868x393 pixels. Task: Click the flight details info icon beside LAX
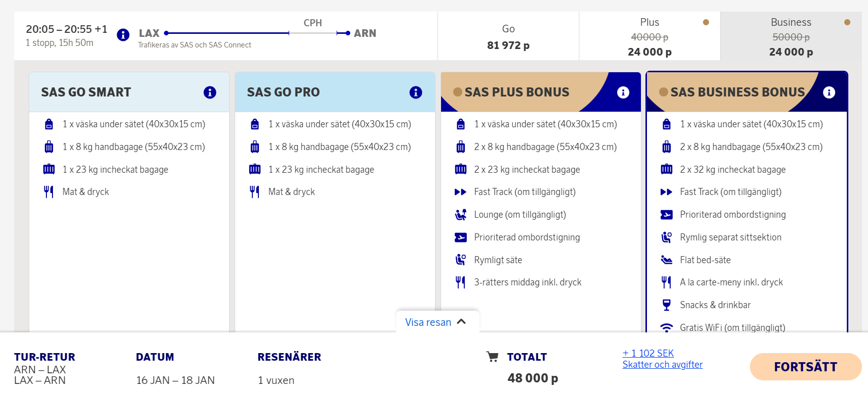click(123, 34)
